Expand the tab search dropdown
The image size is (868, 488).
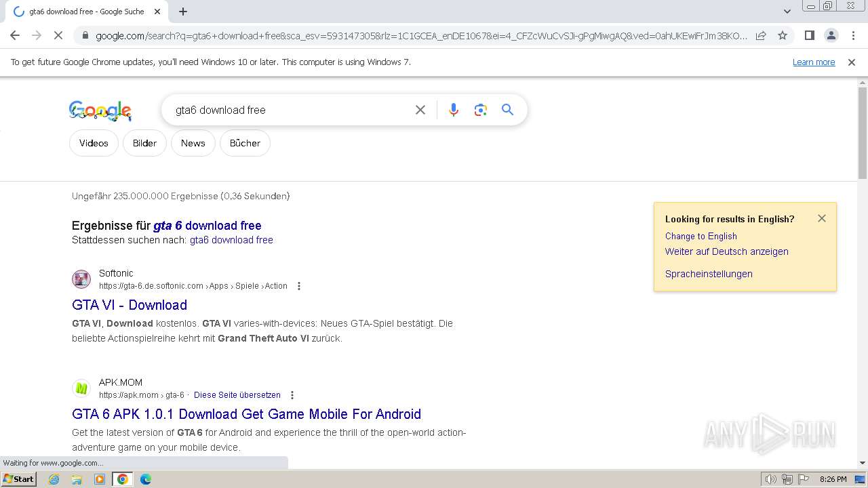787,11
